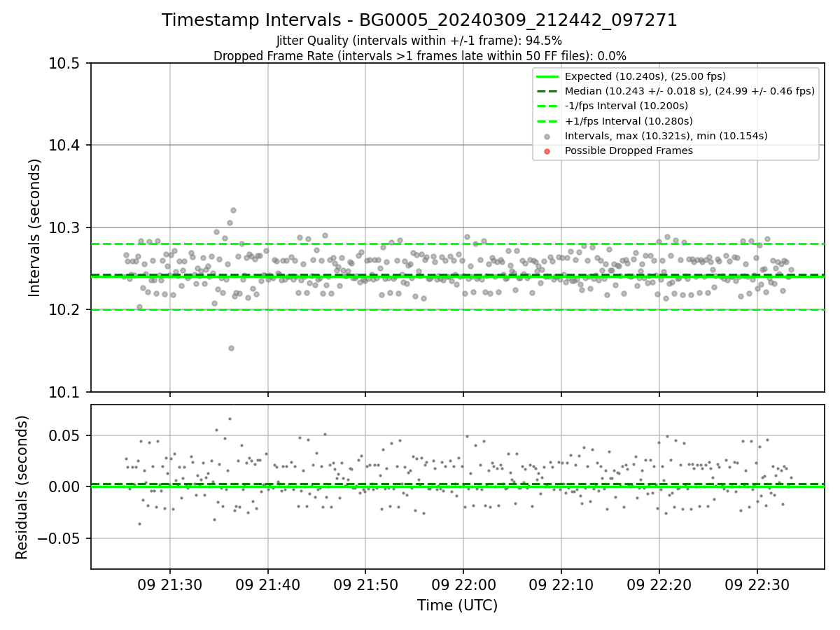Image resolution: width=840 pixels, height=630 pixels.
Task: Click legend entry 'Possible Dropped Frames'
Action: (x=629, y=150)
